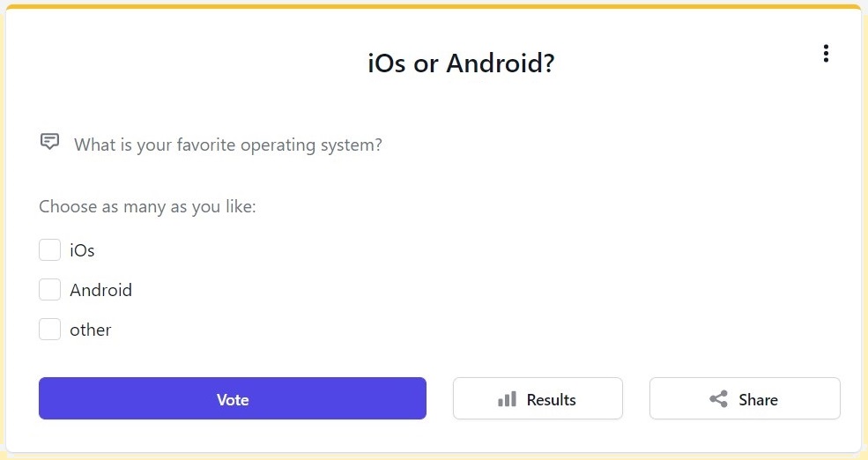Select the "iOs" option label text
This screenshot has width=868, height=460.
[82, 251]
